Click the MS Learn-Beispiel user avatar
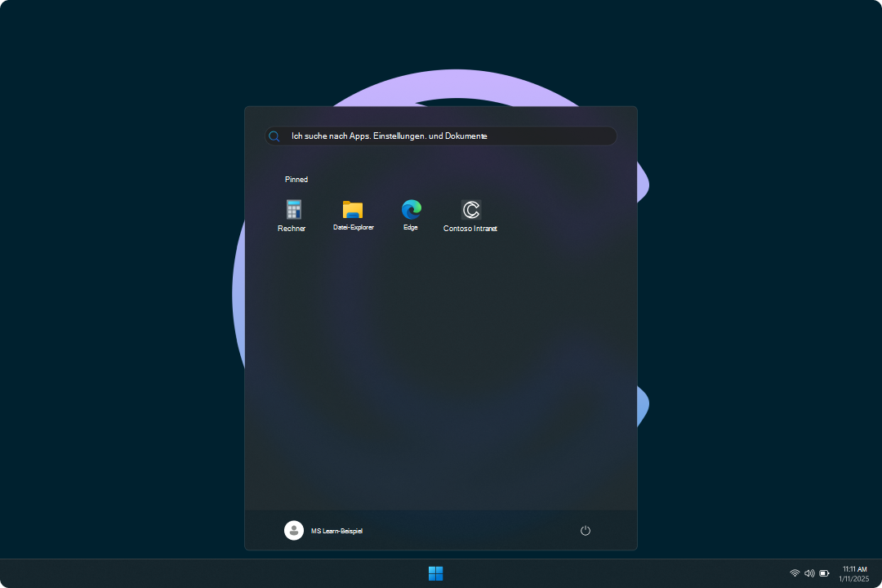This screenshot has width=882, height=588. pos(294,530)
